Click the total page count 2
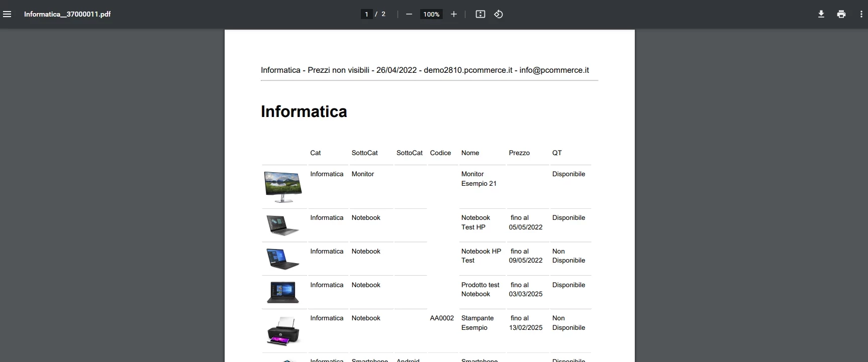Image resolution: width=868 pixels, height=362 pixels. 383,14
